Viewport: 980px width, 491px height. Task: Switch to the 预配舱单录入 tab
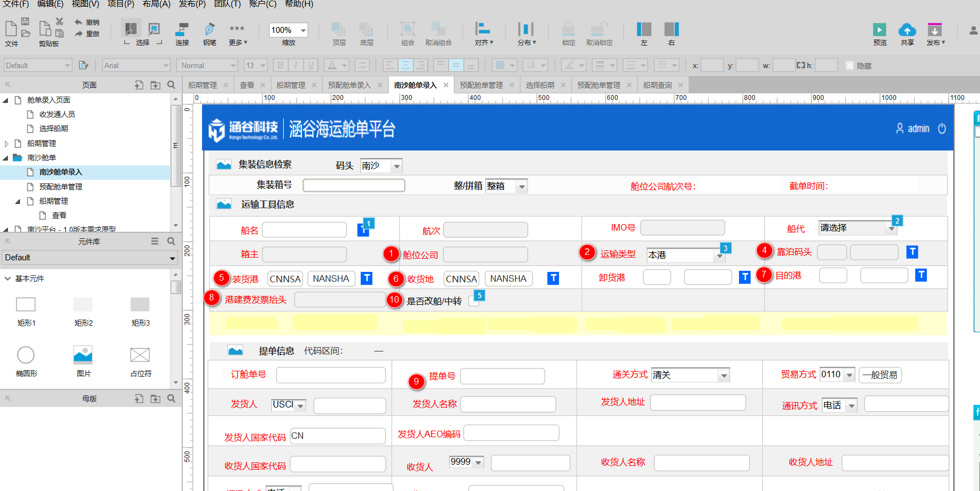349,85
